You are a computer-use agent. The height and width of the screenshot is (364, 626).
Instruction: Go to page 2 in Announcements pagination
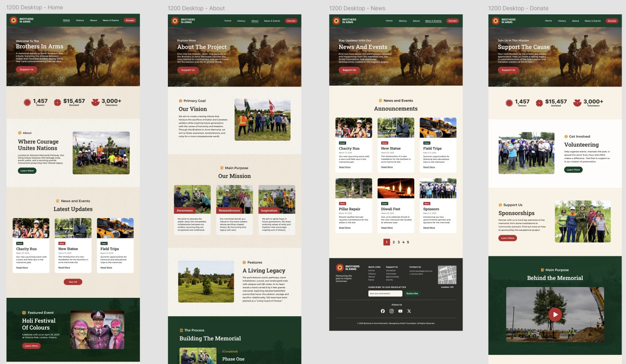pyautogui.click(x=394, y=242)
